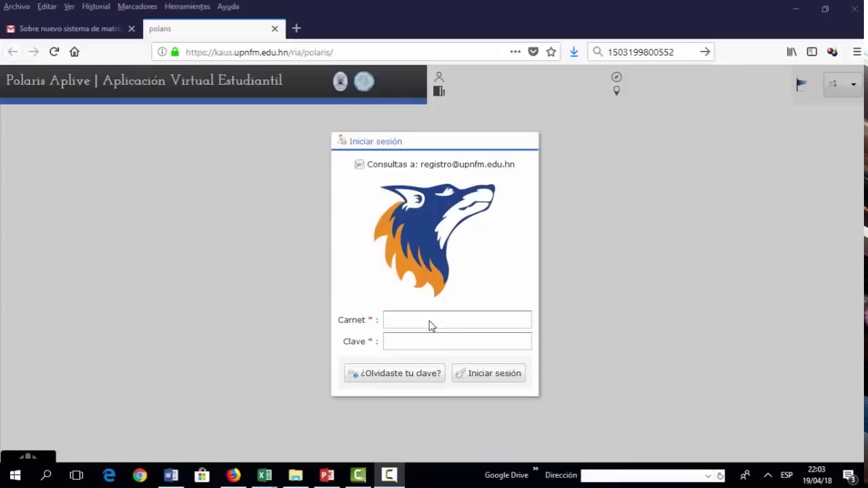
Task: Open green Camtasia app on taskbar
Action: click(x=358, y=475)
